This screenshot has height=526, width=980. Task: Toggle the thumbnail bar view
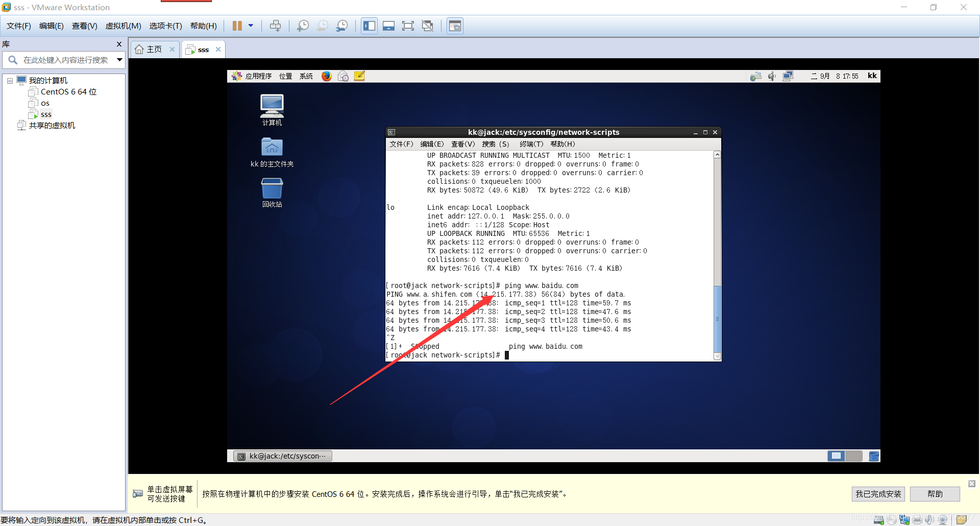click(388, 26)
